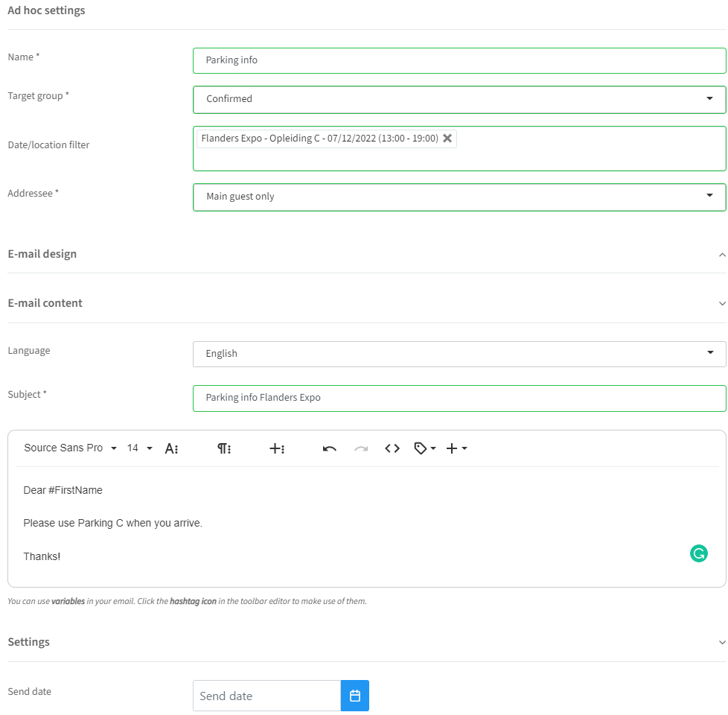Image resolution: width=728 pixels, height=715 pixels.
Task: Open the insert-more options icon
Action: [277, 449]
